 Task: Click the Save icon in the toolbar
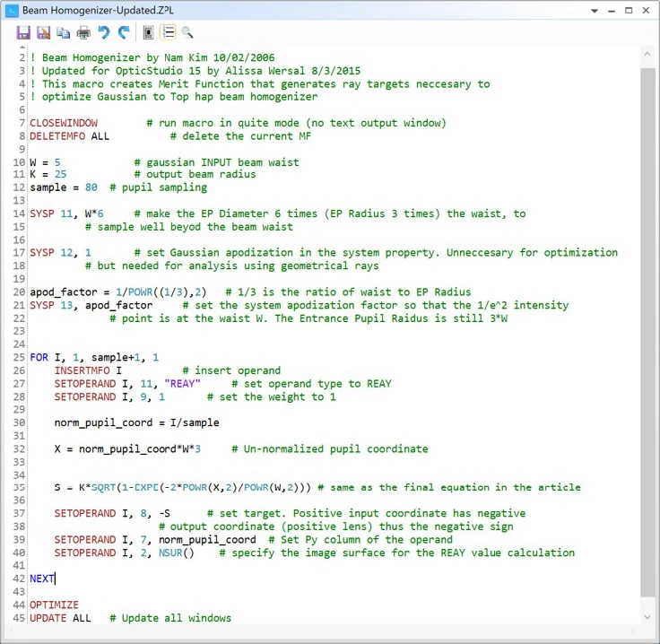tap(23, 33)
